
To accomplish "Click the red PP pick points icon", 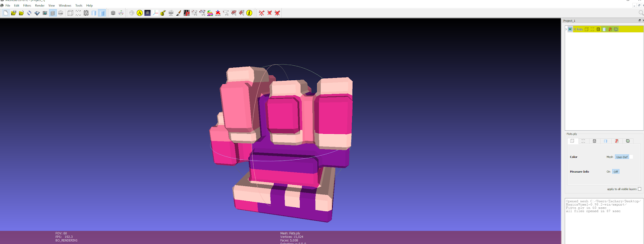I will [x=186, y=13].
